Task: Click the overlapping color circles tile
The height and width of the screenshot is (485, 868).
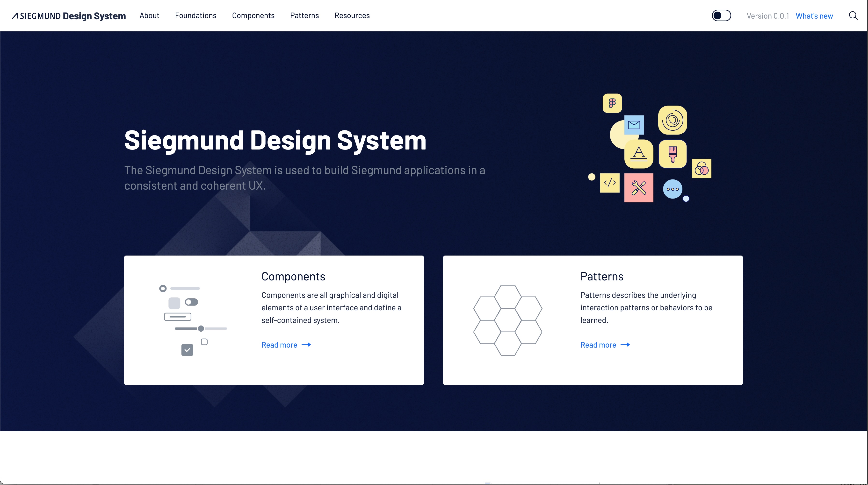Action: point(702,168)
